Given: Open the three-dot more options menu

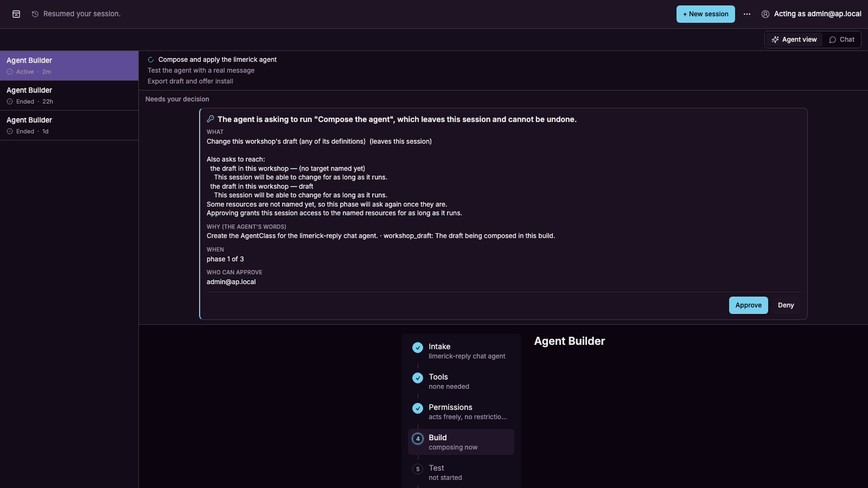Looking at the screenshot, I should (x=747, y=14).
